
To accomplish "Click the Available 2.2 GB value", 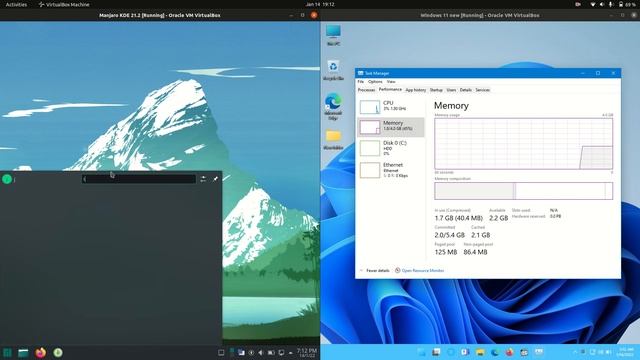I will coord(498,218).
